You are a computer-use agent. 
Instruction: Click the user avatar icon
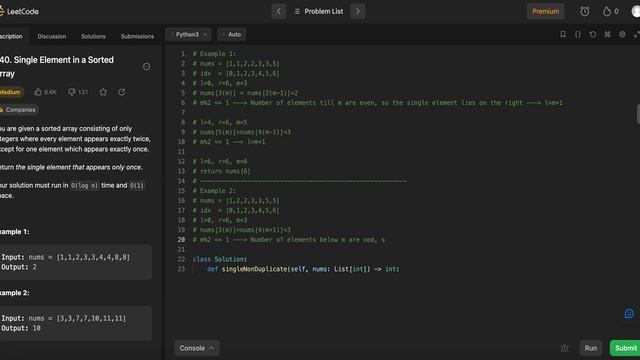click(x=636, y=11)
